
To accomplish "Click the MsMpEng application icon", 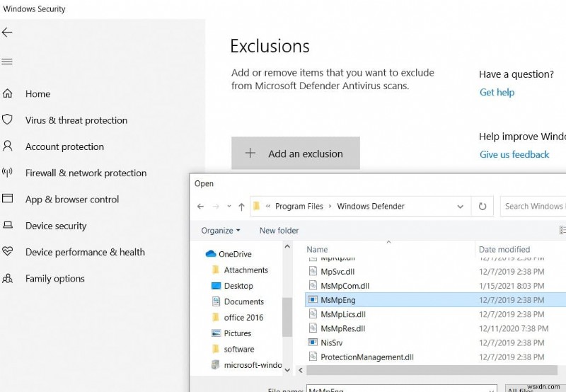I will click(313, 299).
